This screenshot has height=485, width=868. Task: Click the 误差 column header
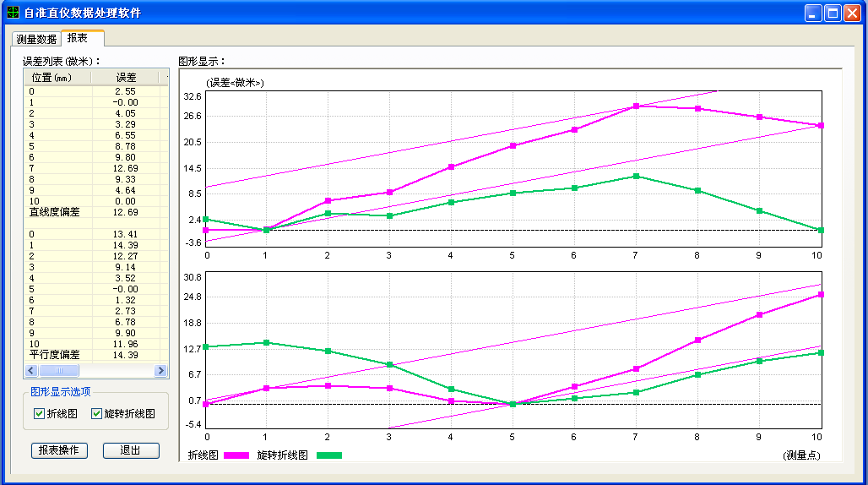pos(126,78)
